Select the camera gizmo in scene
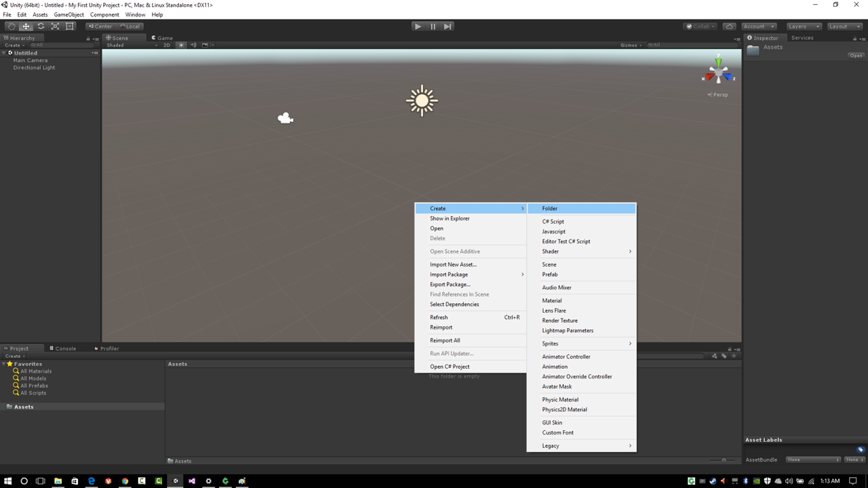The width and height of the screenshot is (868, 488). coord(285,119)
